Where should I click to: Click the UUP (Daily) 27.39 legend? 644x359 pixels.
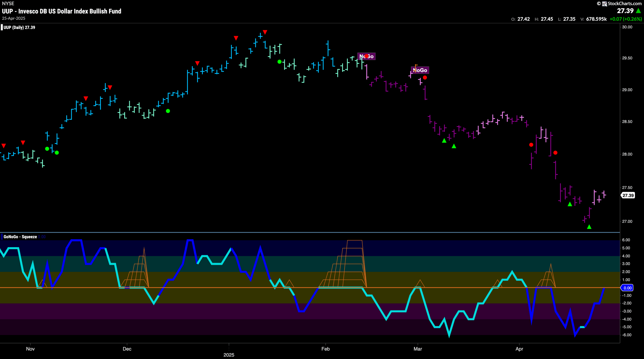pos(19,27)
